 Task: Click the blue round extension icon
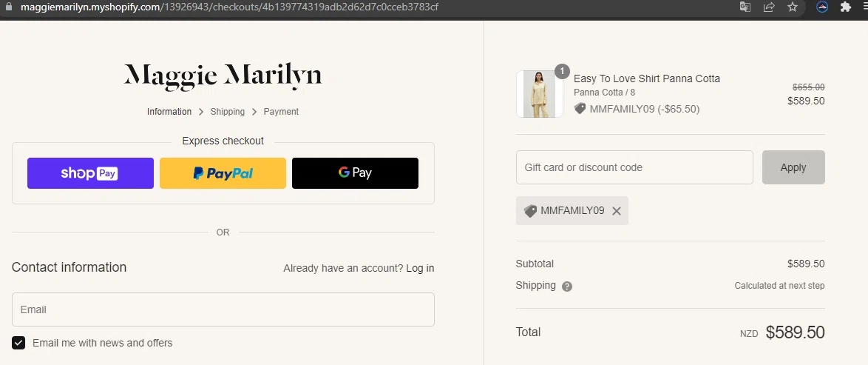coord(822,7)
